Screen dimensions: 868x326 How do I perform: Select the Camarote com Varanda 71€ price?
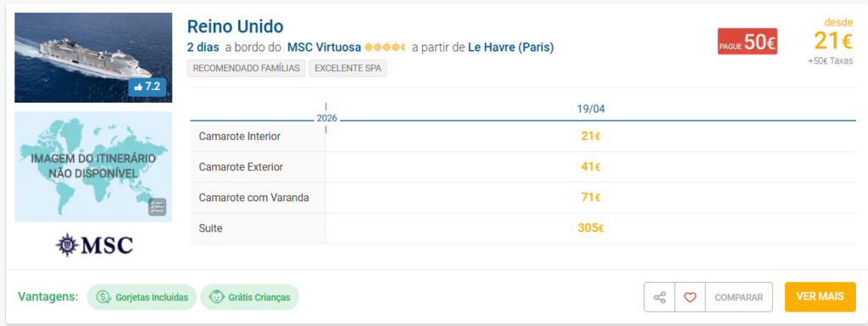pos(591,197)
